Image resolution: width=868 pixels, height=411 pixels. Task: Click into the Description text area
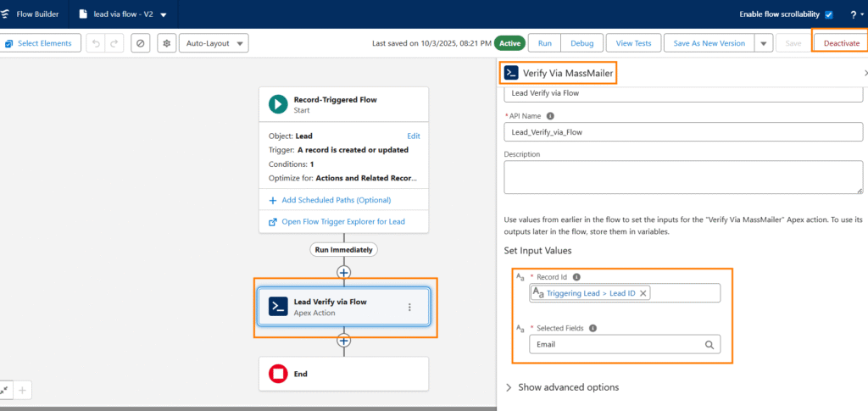[x=682, y=178]
